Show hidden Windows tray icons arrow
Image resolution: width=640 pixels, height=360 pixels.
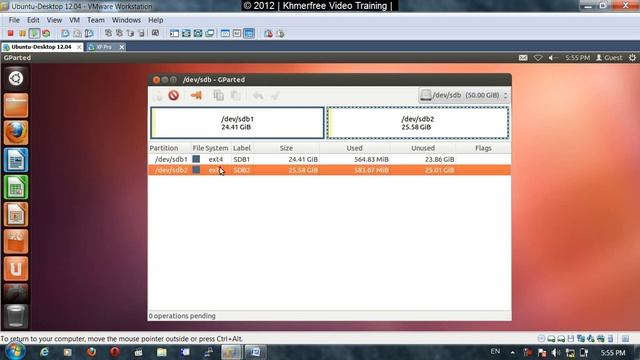pos(513,353)
